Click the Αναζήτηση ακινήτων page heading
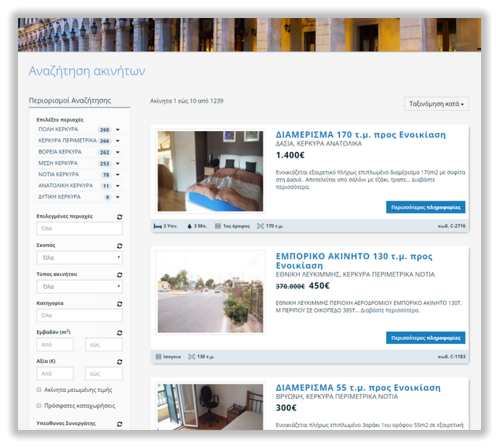The width and height of the screenshot is (499, 448). [x=87, y=71]
